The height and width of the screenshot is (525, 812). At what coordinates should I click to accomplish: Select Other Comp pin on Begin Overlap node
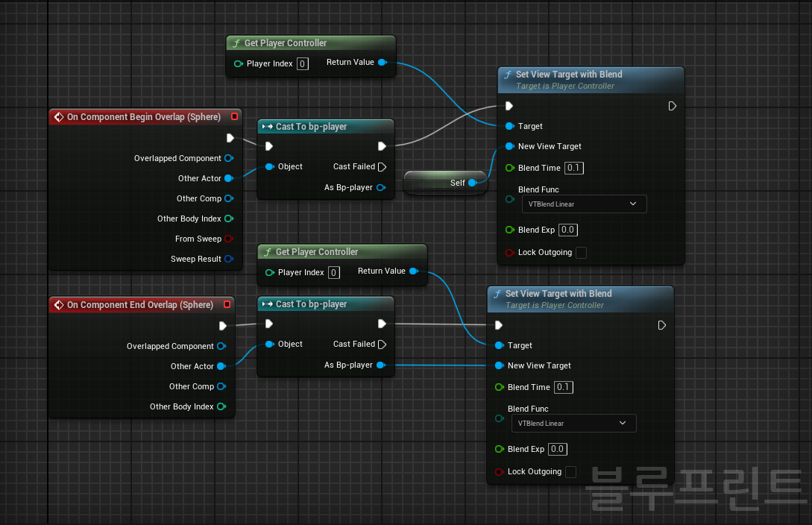229,198
